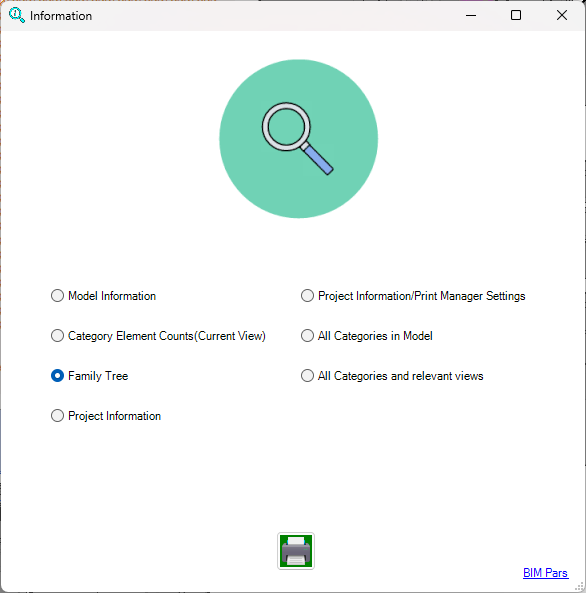Pick the Project Information radio option

coord(58,416)
